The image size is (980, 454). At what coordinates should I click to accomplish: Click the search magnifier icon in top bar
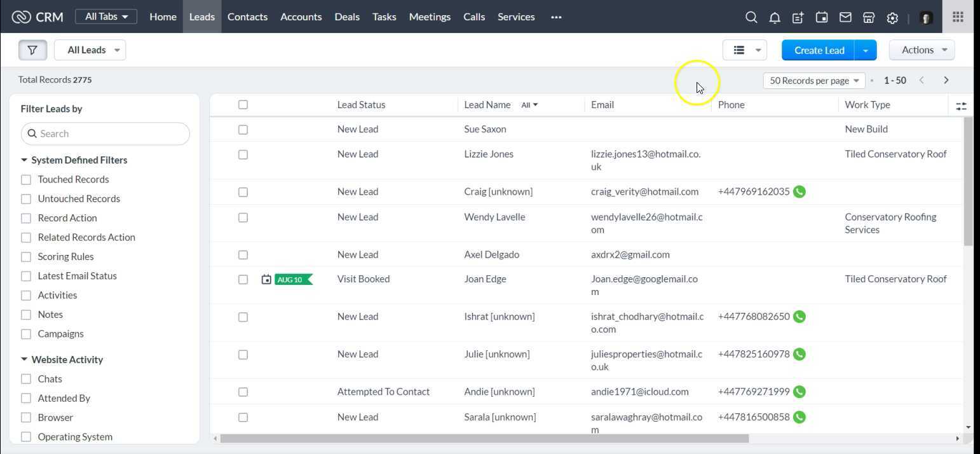pyautogui.click(x=751, y=18)
